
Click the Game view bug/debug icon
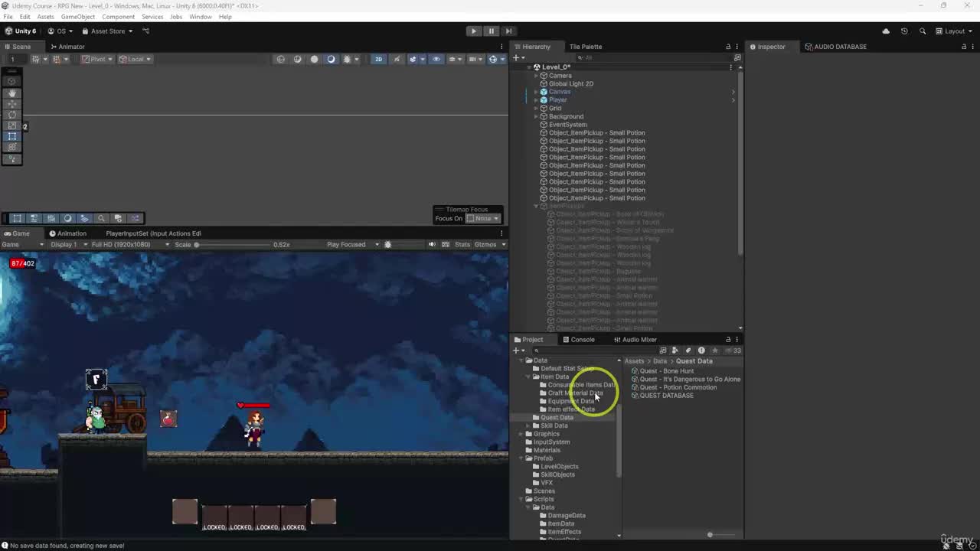[387, 245]
